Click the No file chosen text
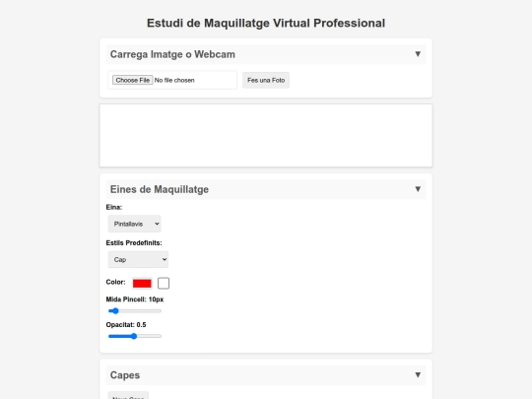 click(174, 80)
